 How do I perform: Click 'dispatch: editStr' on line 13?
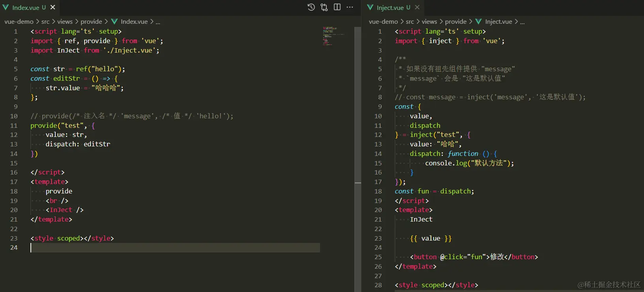[78, 144]
